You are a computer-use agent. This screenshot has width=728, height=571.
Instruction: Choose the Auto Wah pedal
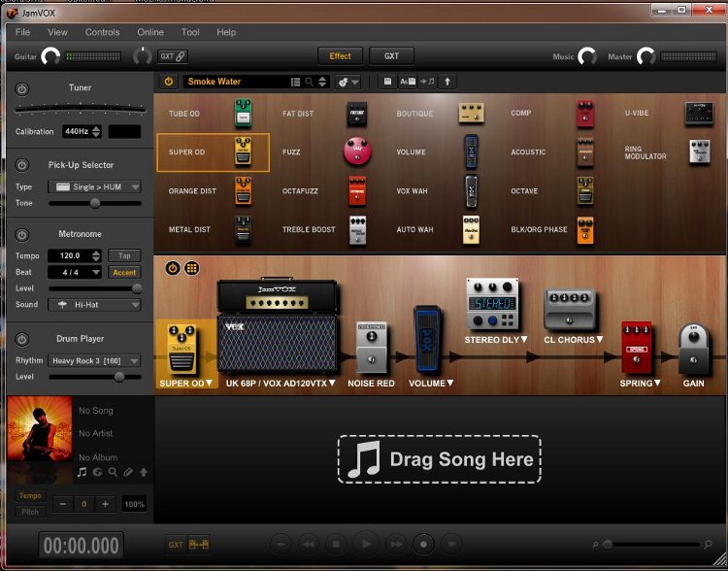pyautogui.click(x=471, y=229)
